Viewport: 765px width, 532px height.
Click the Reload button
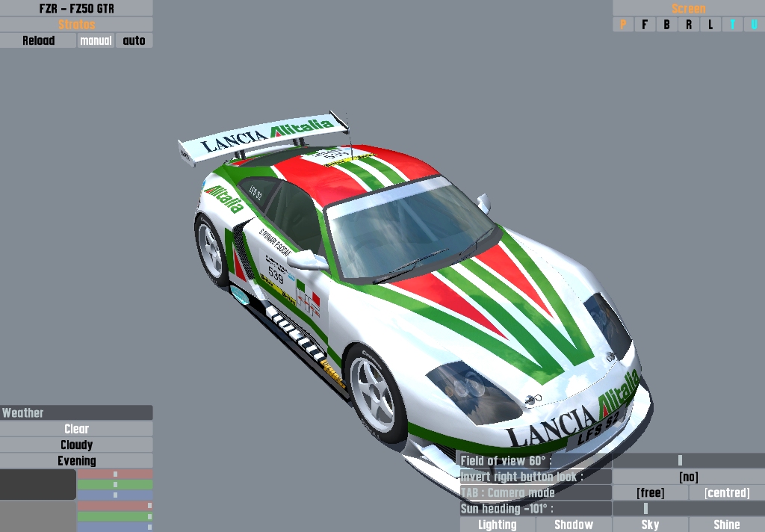(x=38, y=40)
